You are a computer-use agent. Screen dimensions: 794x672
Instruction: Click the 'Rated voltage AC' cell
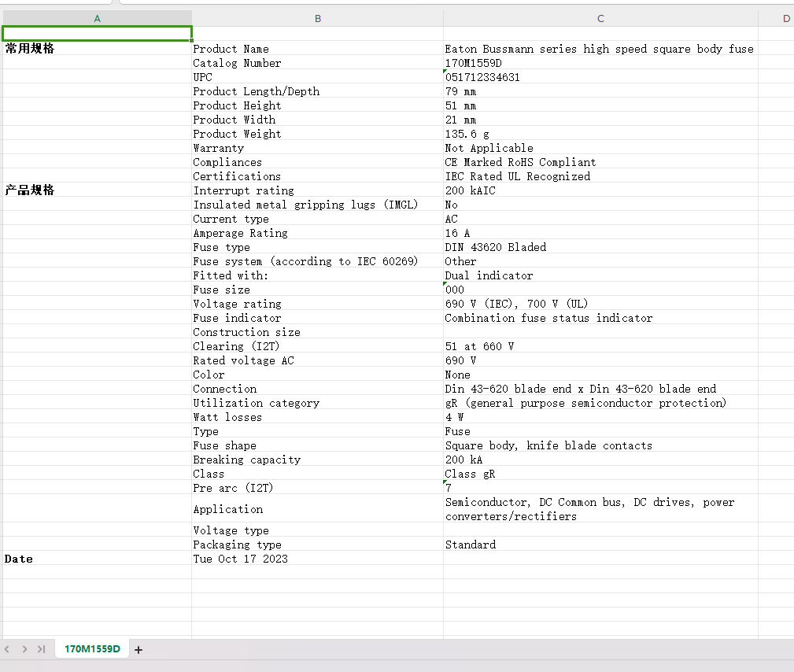pos(317,360)
